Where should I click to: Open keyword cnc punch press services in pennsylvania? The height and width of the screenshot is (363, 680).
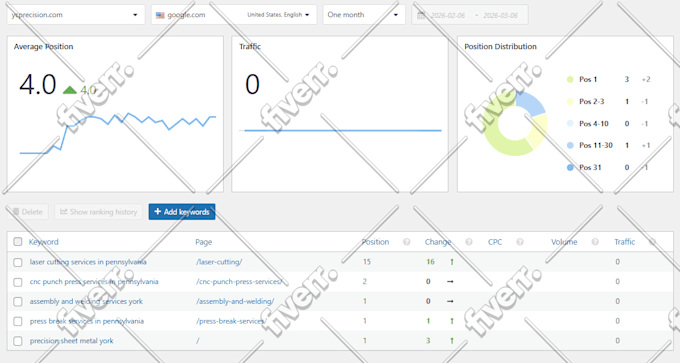point(94,282)
